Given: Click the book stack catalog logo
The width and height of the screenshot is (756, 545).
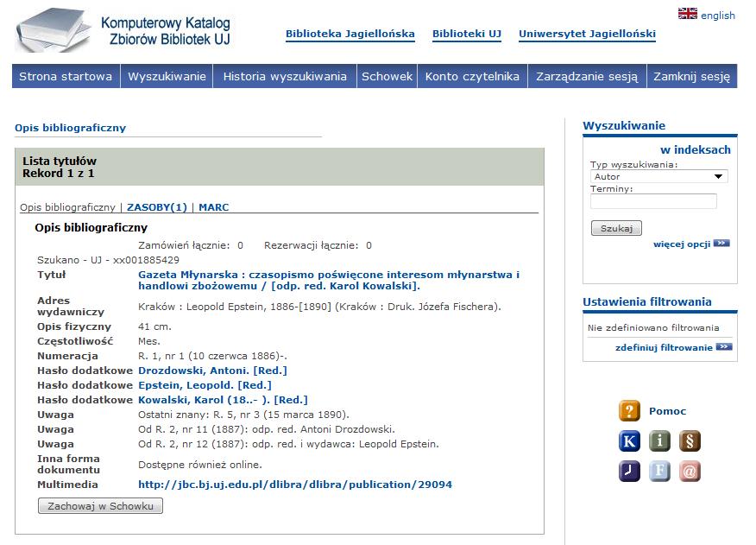Looking at the screenshot, I should click(x=53, y=30).
